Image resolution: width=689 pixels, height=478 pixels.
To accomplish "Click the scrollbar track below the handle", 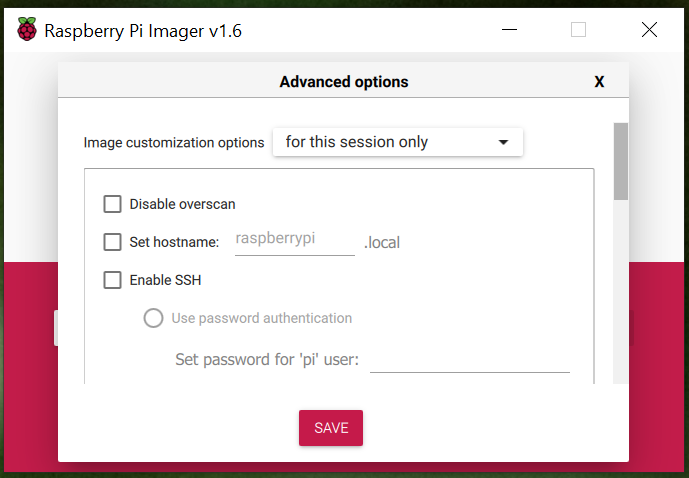I will click(x=620, y=292).
